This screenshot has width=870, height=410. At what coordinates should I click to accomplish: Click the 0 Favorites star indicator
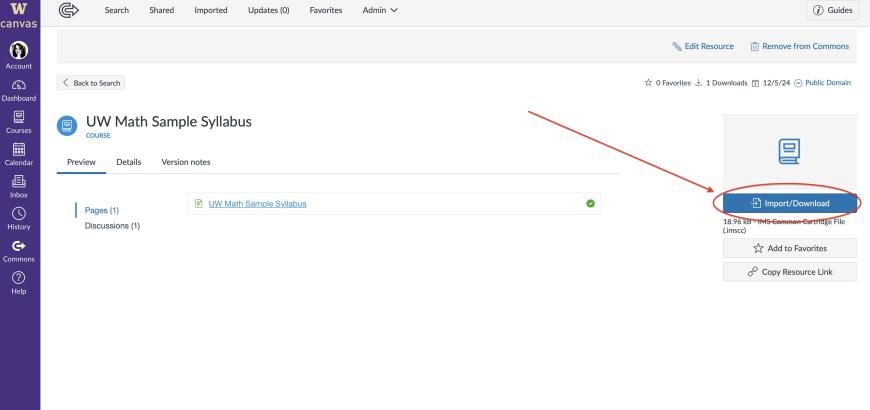[667, 83]
